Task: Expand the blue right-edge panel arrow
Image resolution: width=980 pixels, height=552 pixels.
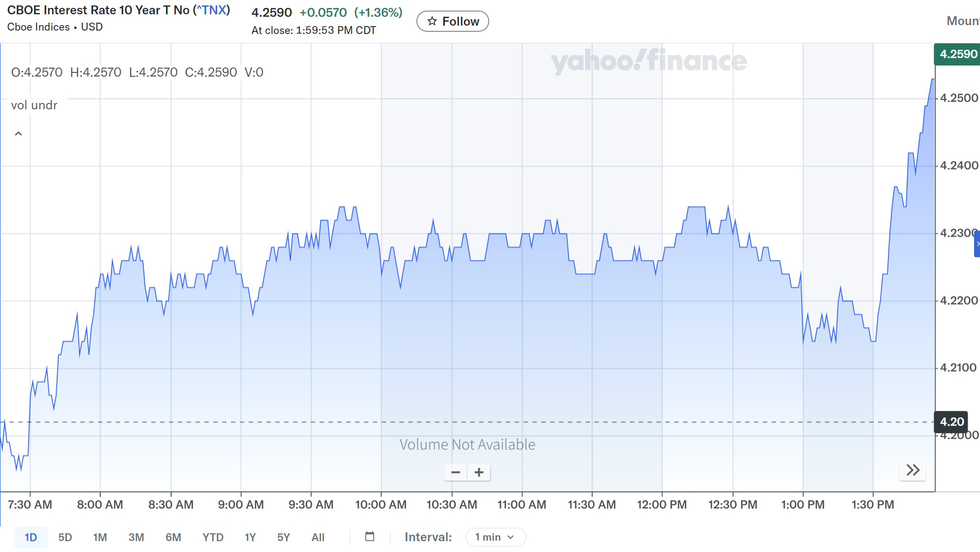Action: click(977, 244)
